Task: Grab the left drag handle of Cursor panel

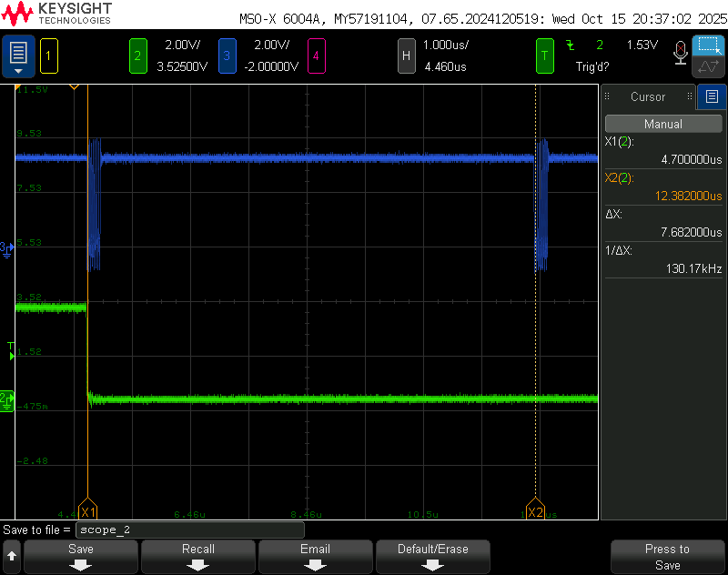Action: [x=607, y=96]
